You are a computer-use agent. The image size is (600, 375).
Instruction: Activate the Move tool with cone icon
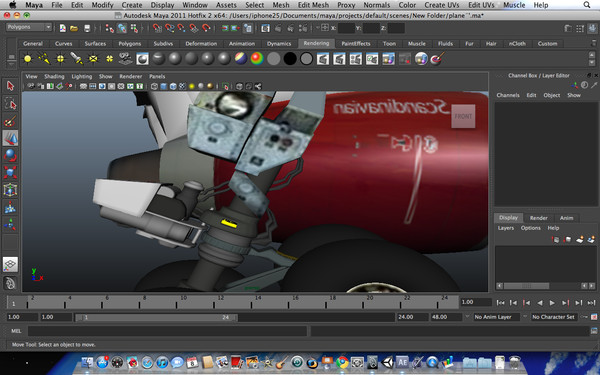(10, 138)
